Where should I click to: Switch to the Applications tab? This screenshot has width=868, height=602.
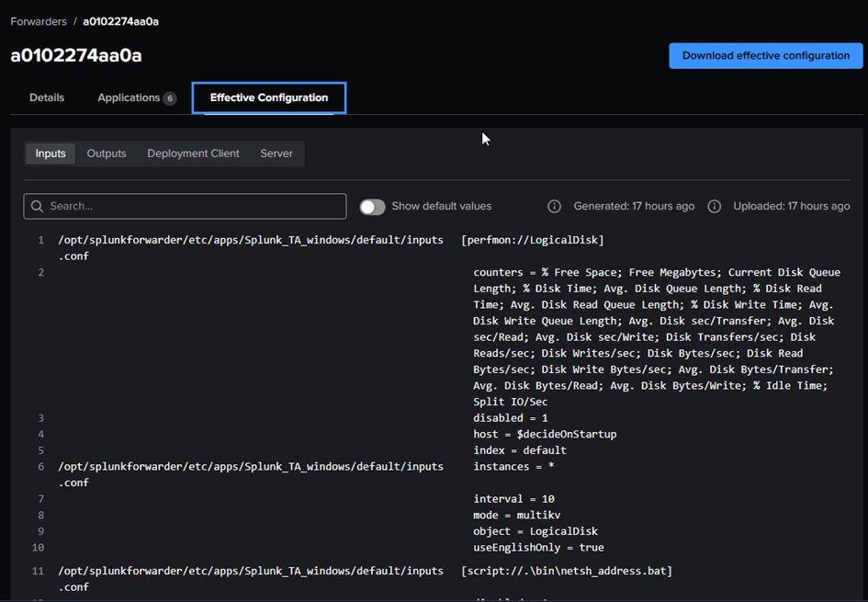click(129, 97)
